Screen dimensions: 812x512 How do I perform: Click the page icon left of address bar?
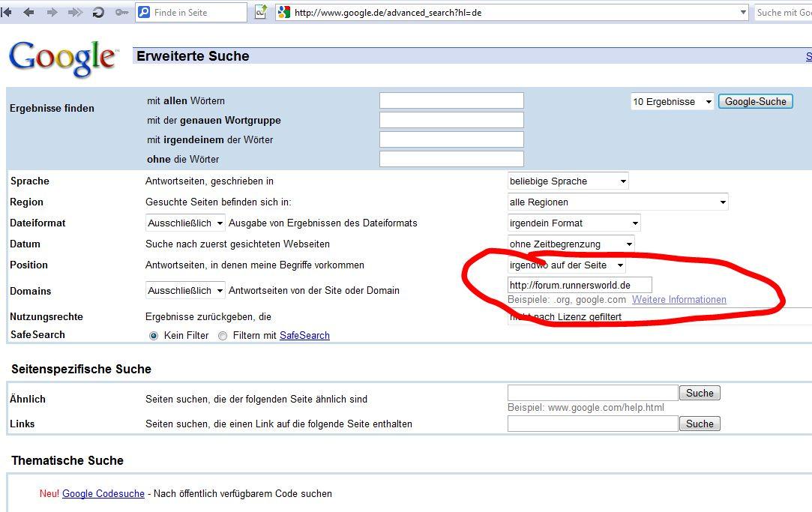pos(262,12)
